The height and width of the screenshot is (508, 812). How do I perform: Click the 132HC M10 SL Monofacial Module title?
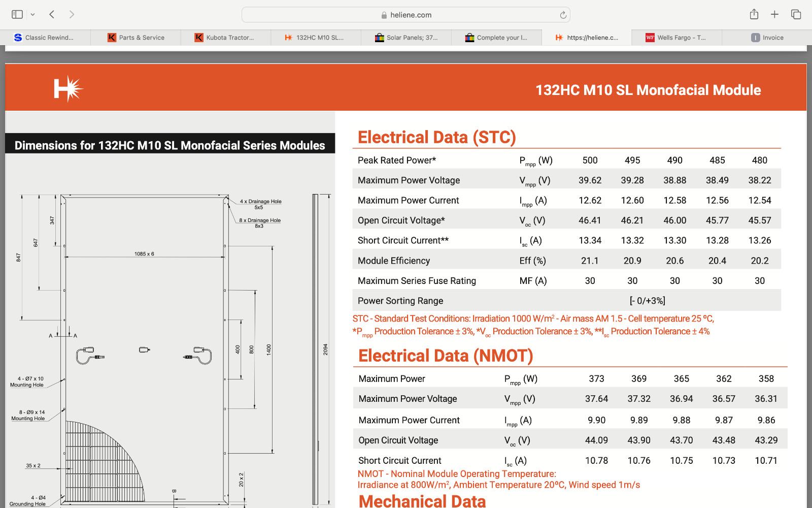(648, 90)
